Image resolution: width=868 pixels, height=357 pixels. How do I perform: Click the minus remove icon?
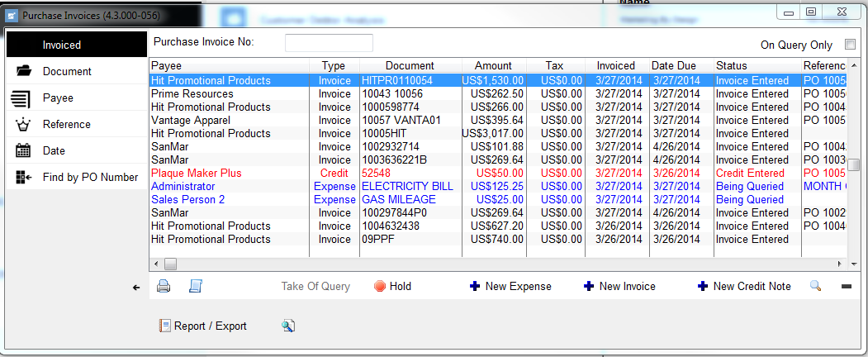tap(846, 286)
